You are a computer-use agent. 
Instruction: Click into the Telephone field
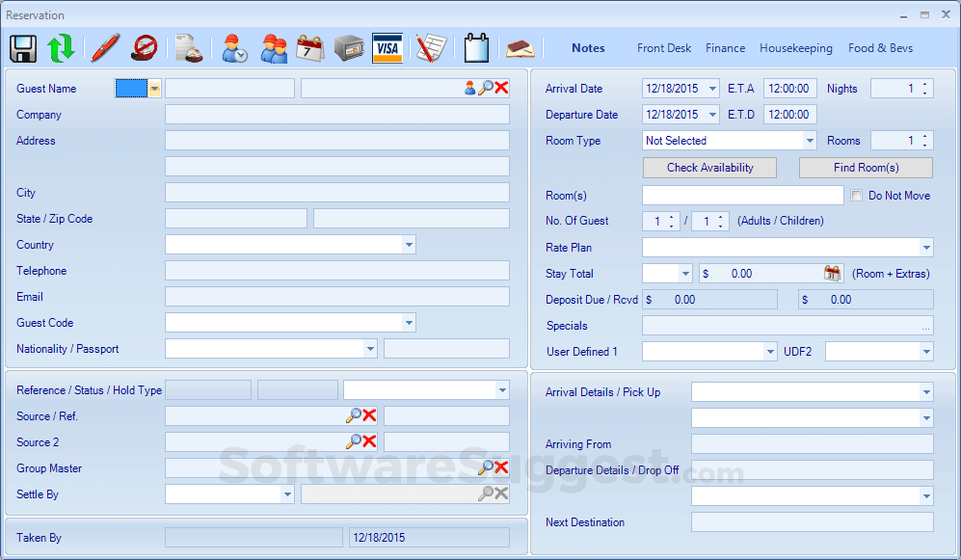(337, 271)
